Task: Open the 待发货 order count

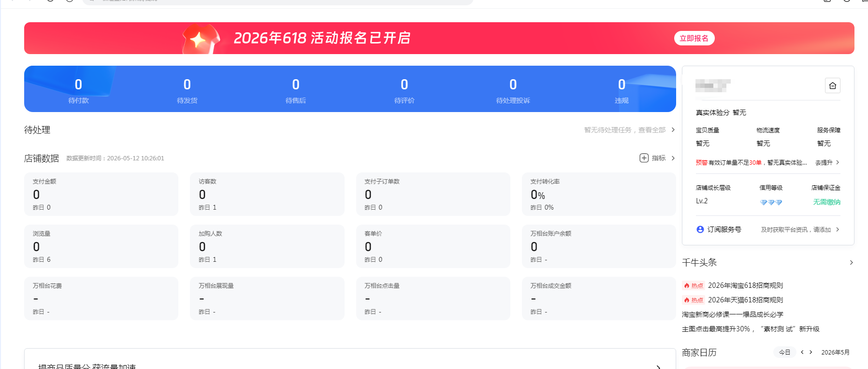Action: (x=187, y=91)
